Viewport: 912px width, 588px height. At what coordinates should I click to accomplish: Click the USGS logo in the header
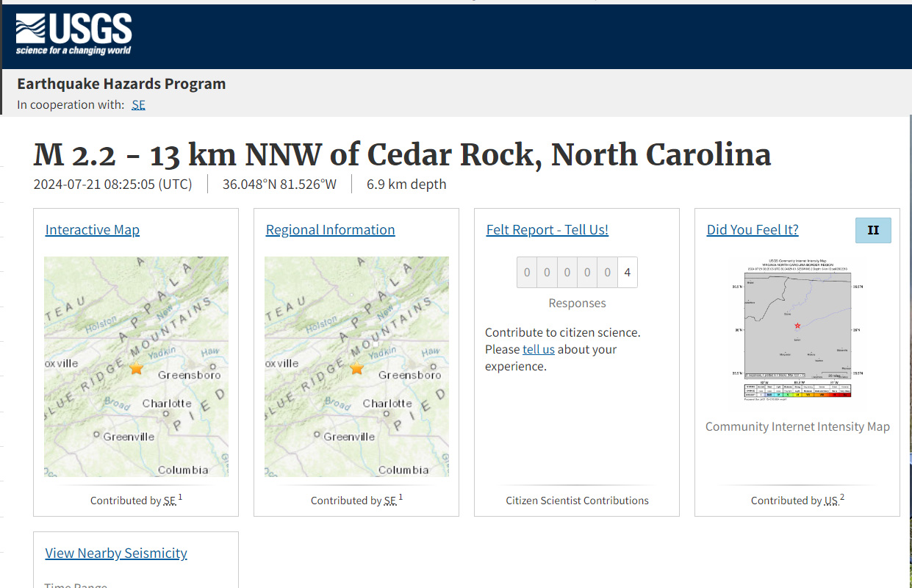coord(73,35)
